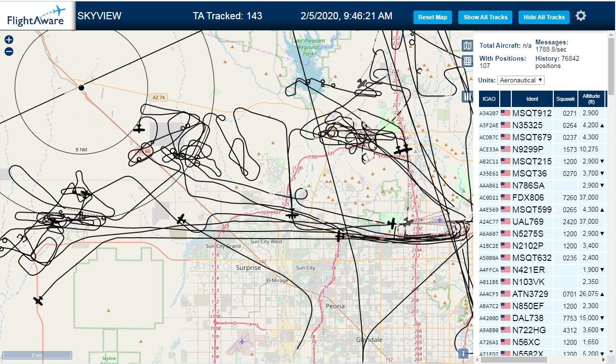Click the SKYVIEW title text
The image size is (616, 364).
point(99,16)
